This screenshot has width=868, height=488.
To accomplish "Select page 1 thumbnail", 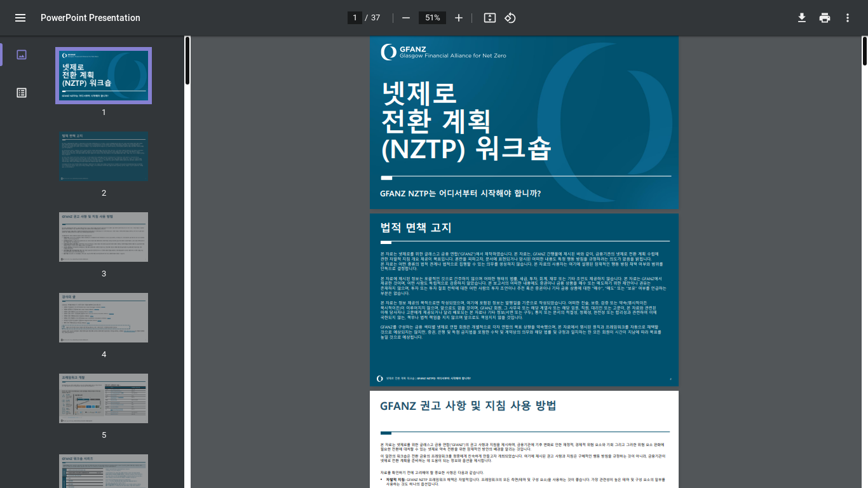I will click(x=104, y=76).
